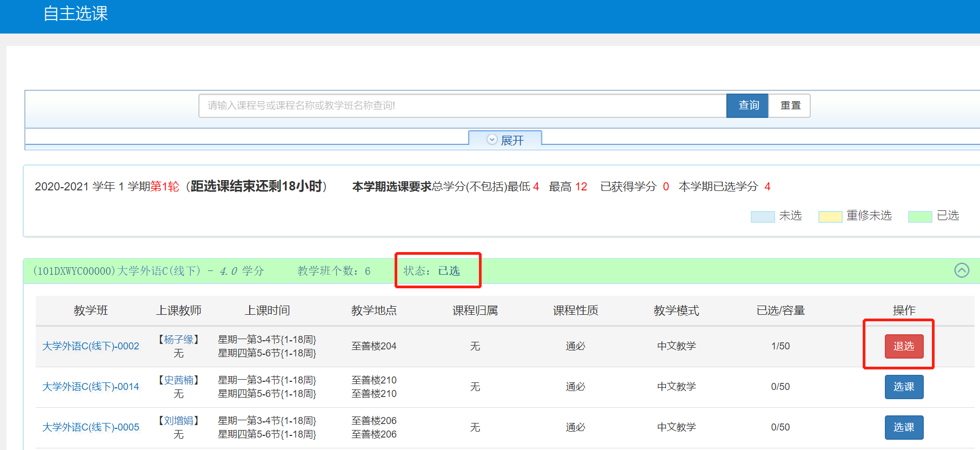Image resolution: width=980 pixels, height=450 pixels.
Task: Click teacher name 史茜楠
Action: tap(178, 380)
